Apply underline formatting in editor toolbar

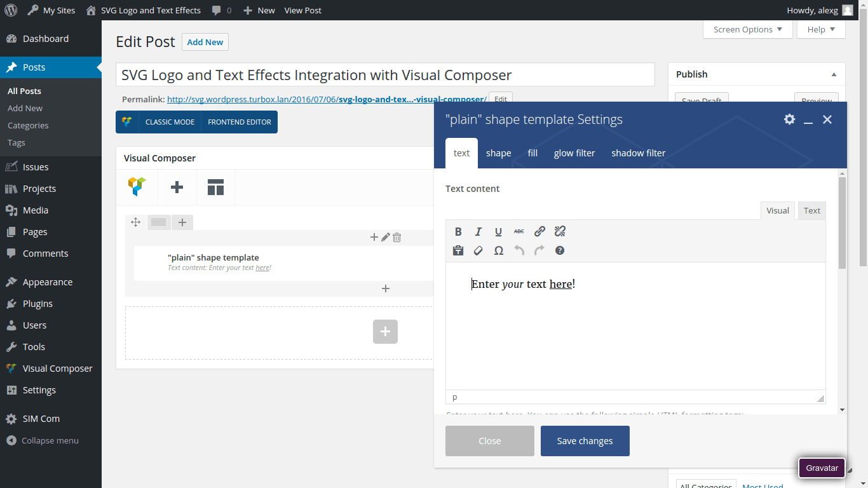point(499,232)
